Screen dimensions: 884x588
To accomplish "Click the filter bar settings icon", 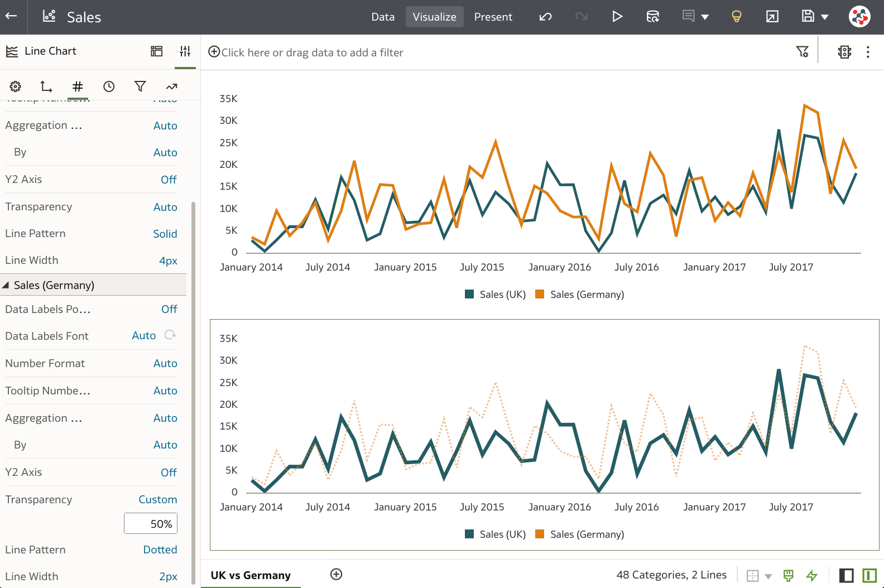I will [x=802, y=52].
